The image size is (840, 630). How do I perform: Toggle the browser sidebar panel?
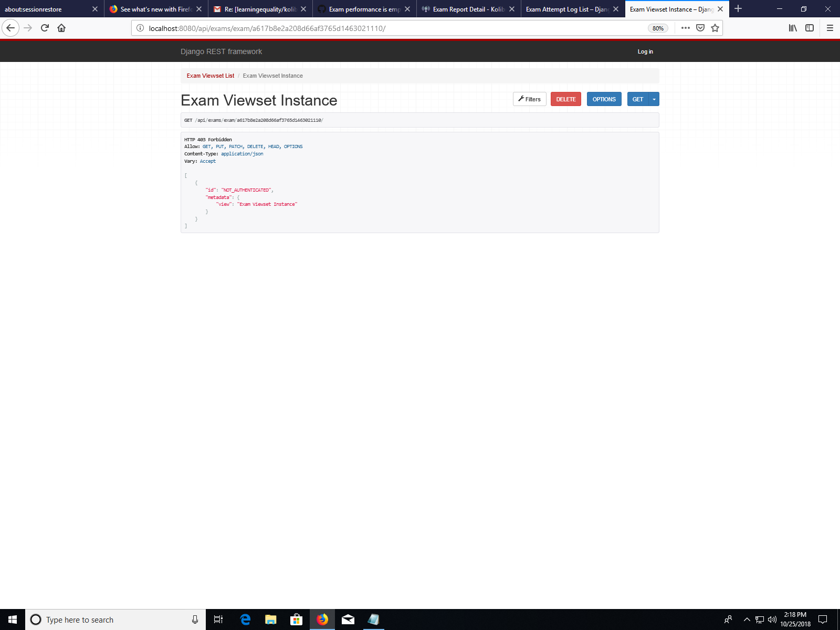tap(809, 28)
